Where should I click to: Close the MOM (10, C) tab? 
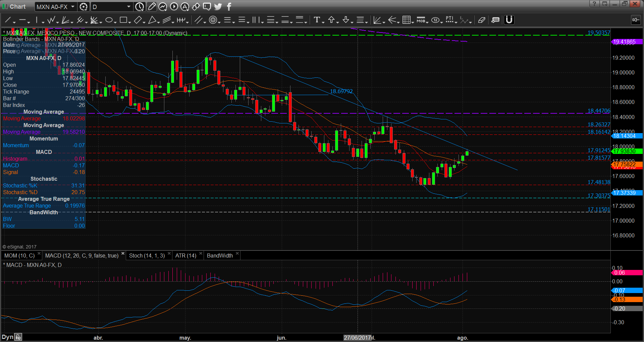[x=39, y=253]
